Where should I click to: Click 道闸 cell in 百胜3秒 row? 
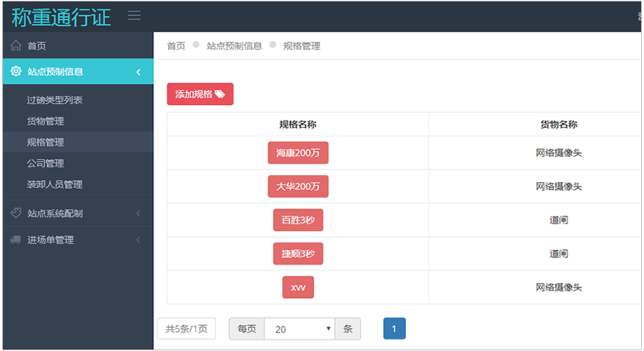[x=559, y=220]
